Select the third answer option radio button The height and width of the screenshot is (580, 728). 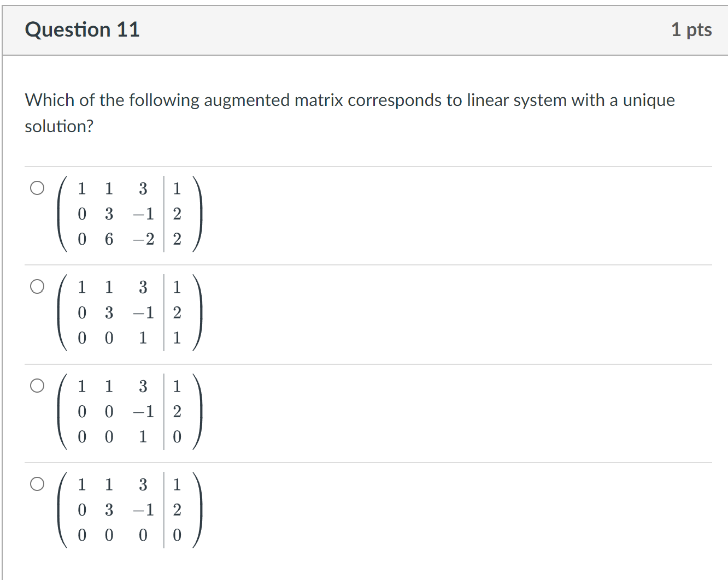pos(37,386)
